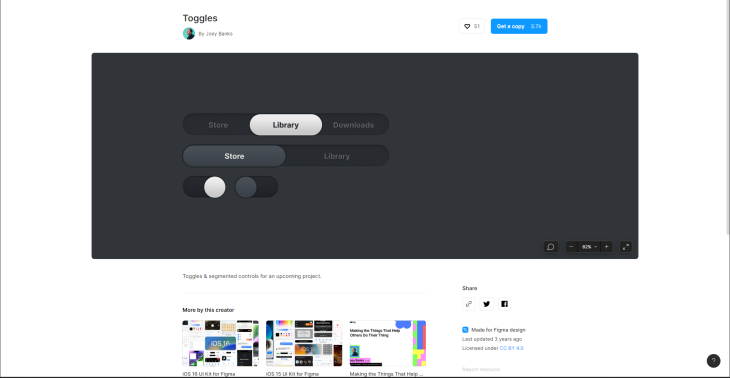Screen dimensions: 730x378
Task: Select Library in the two-segment control
Action: 337,156
